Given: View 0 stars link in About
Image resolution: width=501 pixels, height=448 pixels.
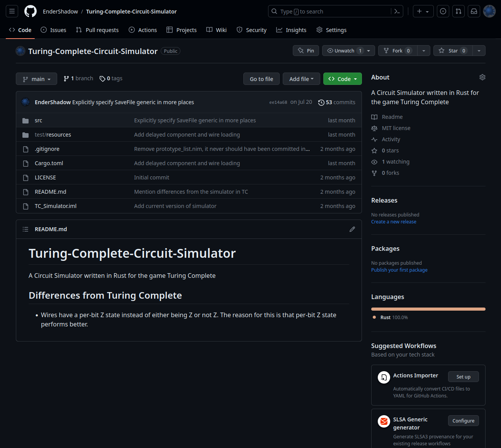Looking at the screenshot, I should (x=385, y=150).
